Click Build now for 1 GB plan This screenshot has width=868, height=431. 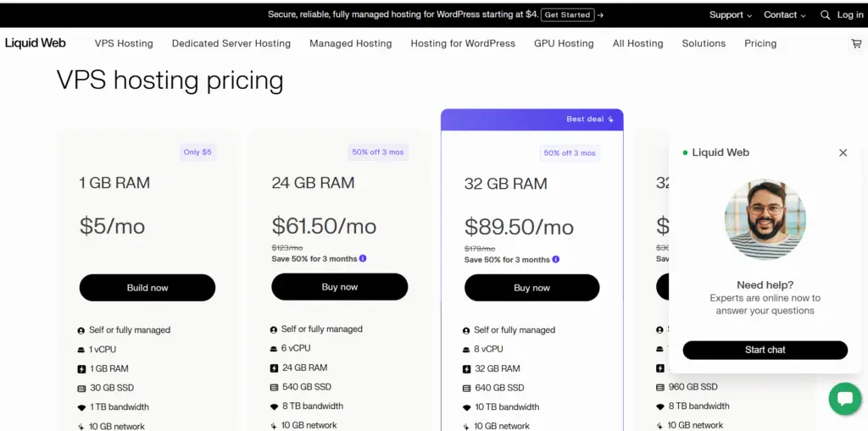[147, 288]
